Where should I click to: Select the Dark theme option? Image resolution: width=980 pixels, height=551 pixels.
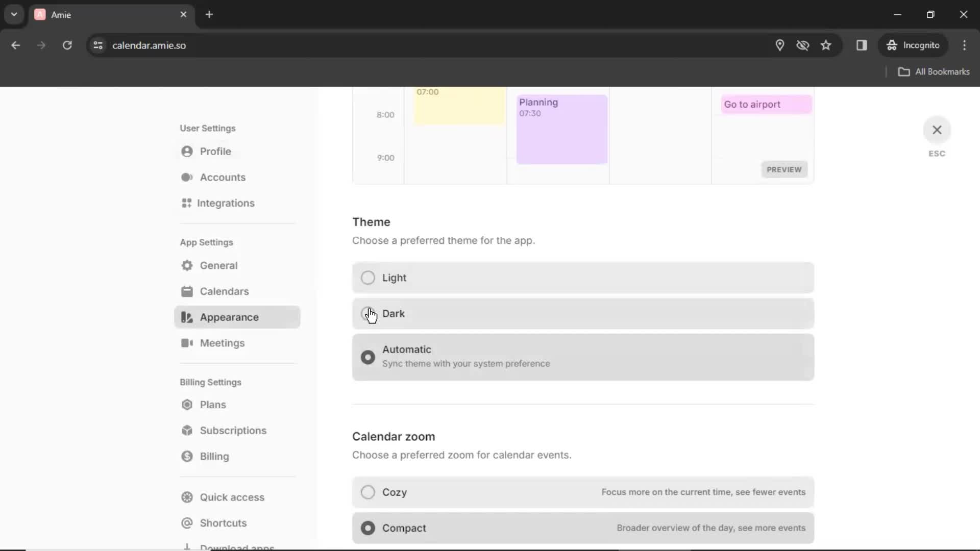(367, 313)
